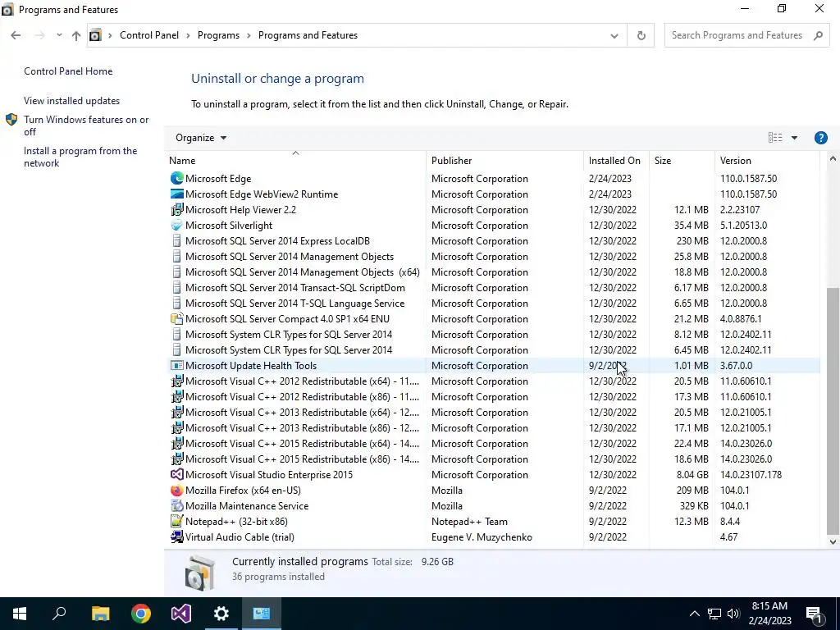Click the scrollbar down arrow
The image size is (840, 630).
[833, 541]
